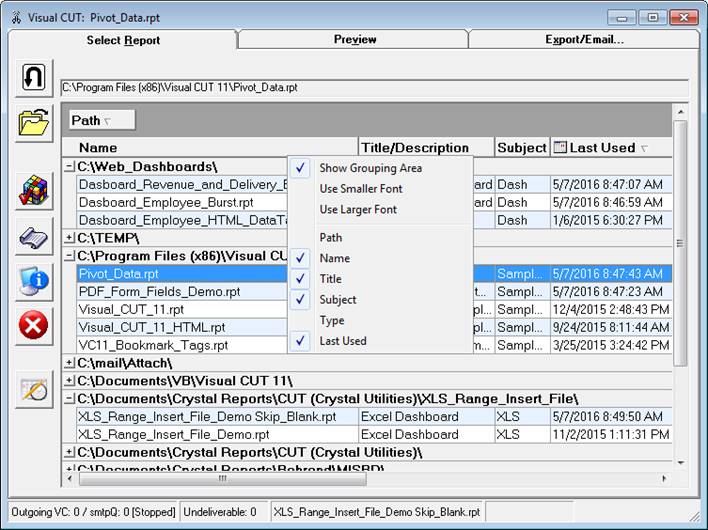Viewport: 708px width, 530px height.
Task: Expand the C:\Documents\VB\Visual CUT 11\ group
Action: point(69,381)
